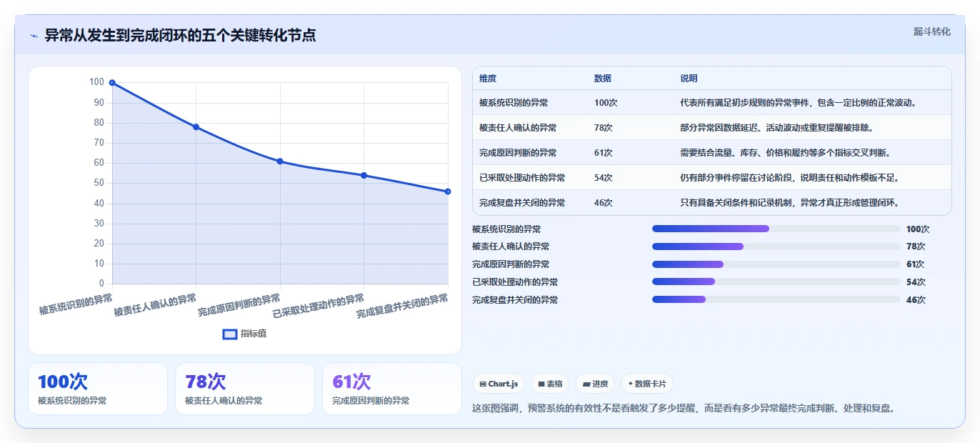This screenshot has width=980, height=443.
Task: Open the 78次 data card
Action: (x=245, y=389)
